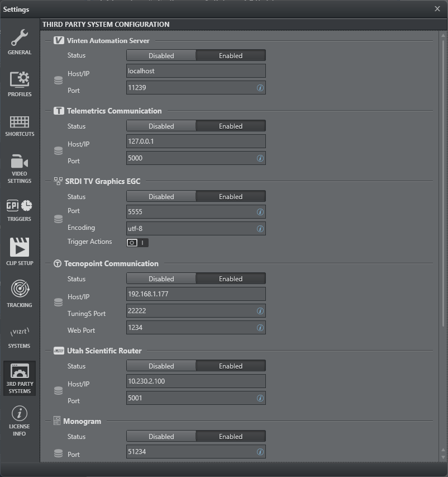Show info for Web Port 1234
Image resolution: width=448 pixels, height=477 pixels.
tap(260, 328)
